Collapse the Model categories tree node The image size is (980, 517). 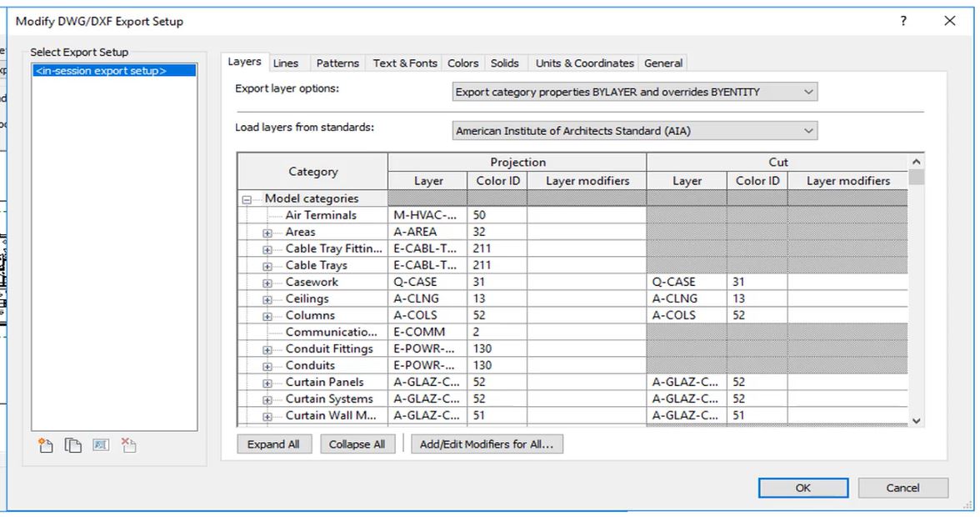point(247,199)
